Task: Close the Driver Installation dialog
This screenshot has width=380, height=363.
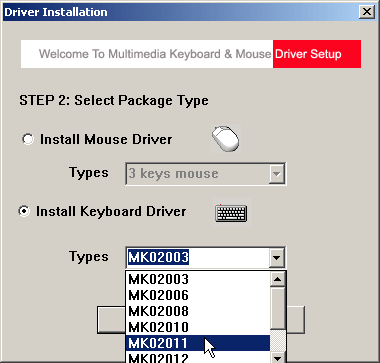Action: (x=367, y=12)
